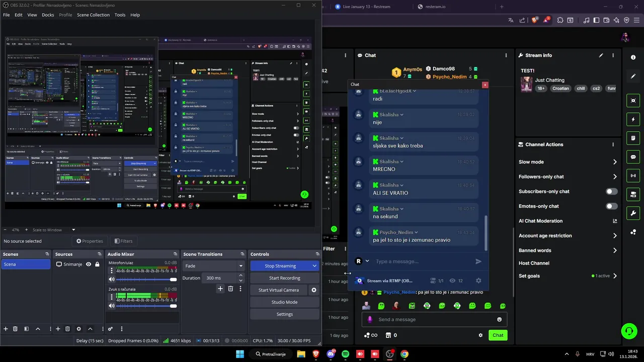Open Tools menu in OBS
This screenshot has height=362, width=644.
coord(120,15)
